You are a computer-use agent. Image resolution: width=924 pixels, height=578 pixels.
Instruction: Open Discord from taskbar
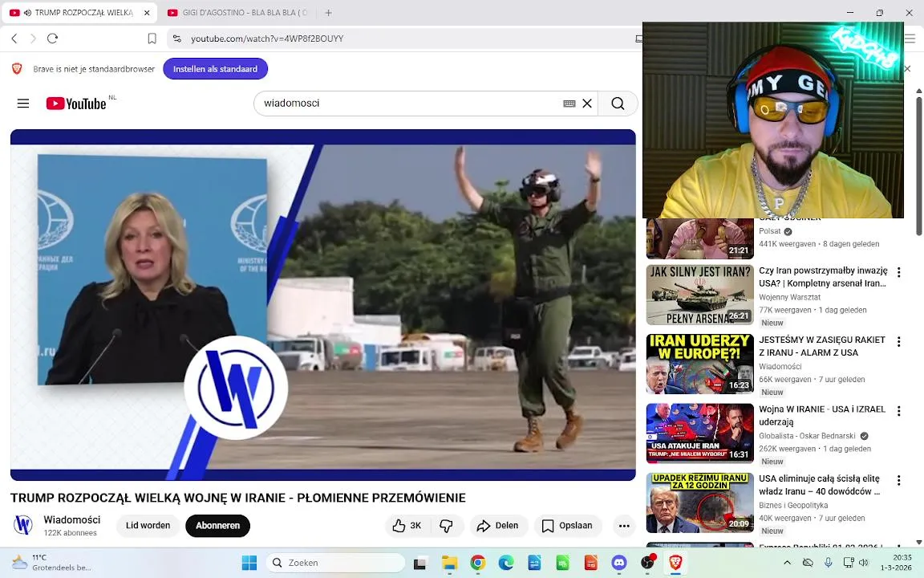[x=618, y=563]
